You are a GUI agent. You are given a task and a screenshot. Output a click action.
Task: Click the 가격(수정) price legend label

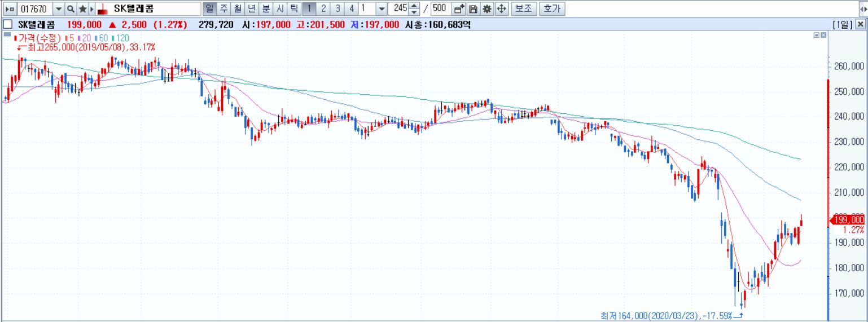(37, 37)
